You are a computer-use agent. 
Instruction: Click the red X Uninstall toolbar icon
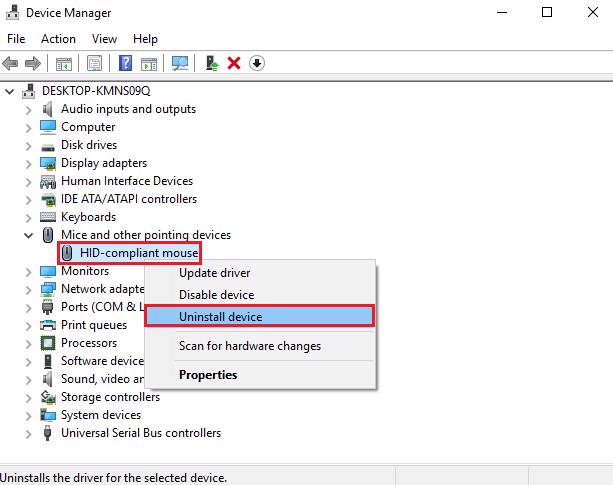click(234, 64)
